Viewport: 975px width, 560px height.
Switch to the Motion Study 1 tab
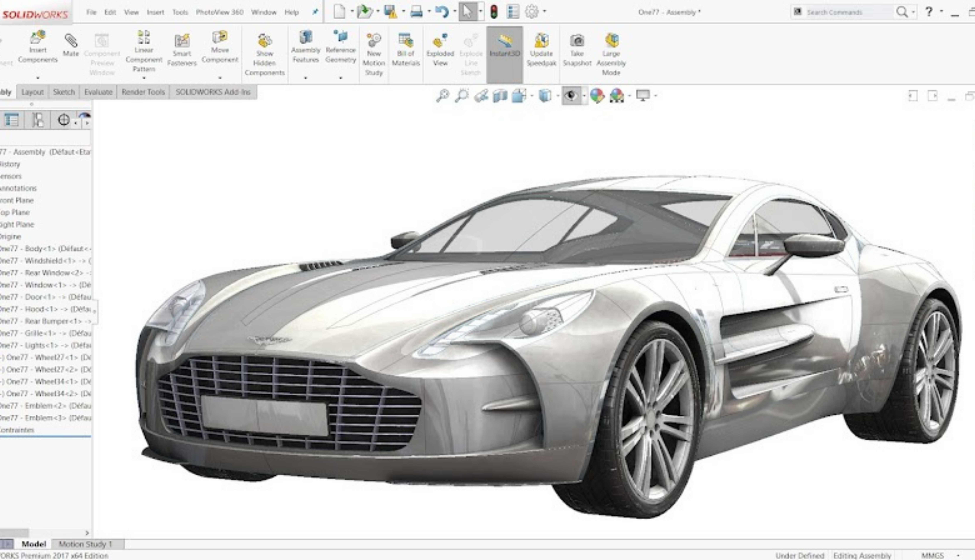tap(85, 544)
